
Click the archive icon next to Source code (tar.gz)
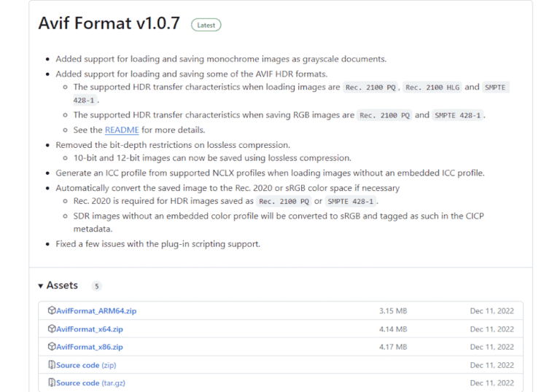52,383
